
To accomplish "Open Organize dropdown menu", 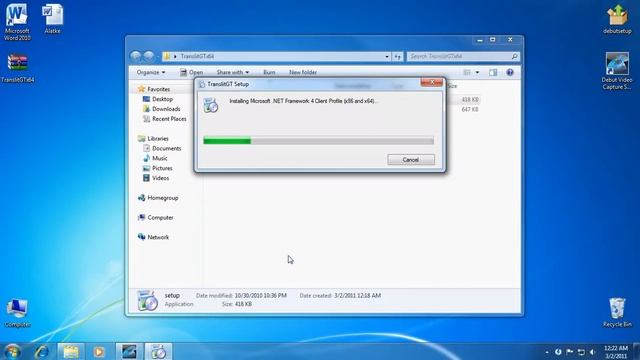I will click(x=151, y=72).
